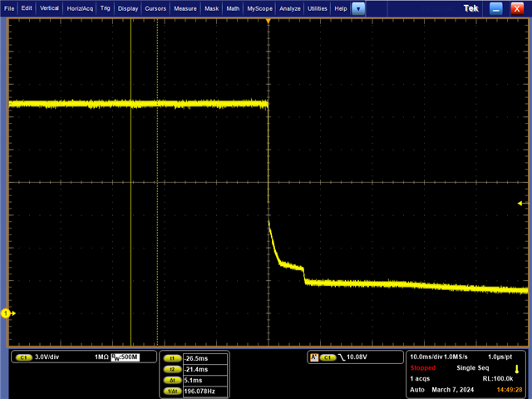The image size is (532, 399).
Task: Open the Mask menu
Action: (211, 8)
